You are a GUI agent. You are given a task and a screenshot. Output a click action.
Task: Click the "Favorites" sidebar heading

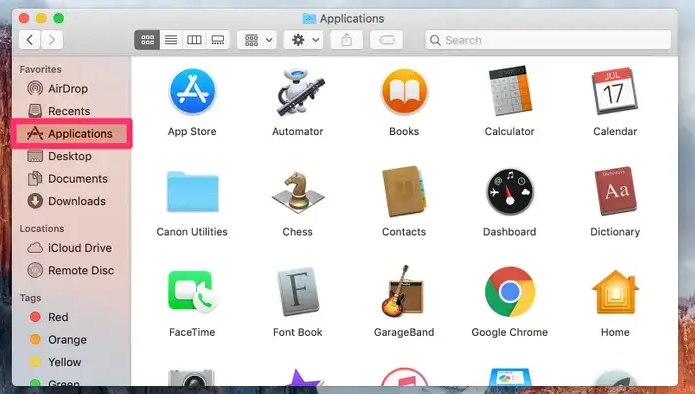click(40, 69)
